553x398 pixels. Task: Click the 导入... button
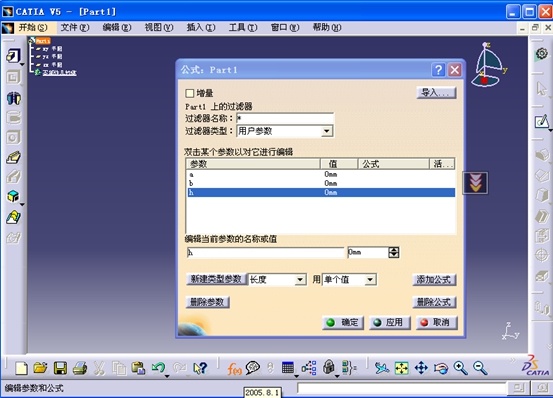pos(436,93)
